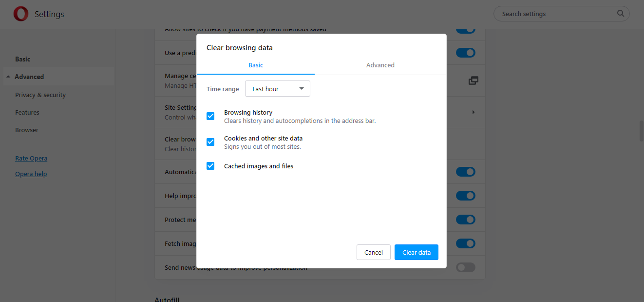The width and height of the screenshot is (644, 302).
Task: Uncheck Cookies and other site data
Action: 210,142
